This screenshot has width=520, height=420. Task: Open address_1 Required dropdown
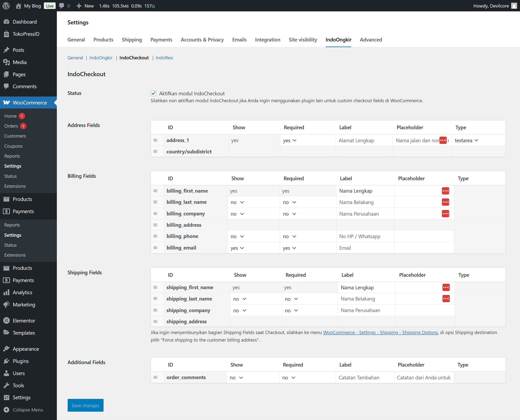point(290,140)
